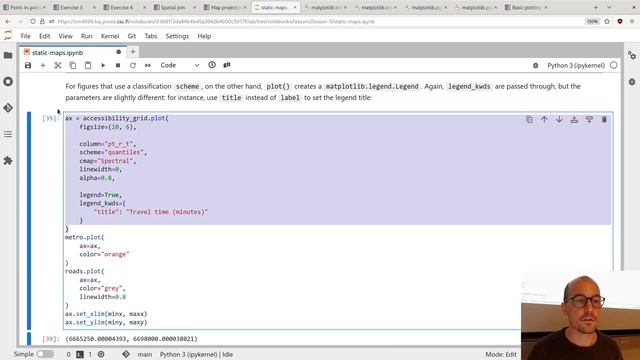Screen dimensions: 640x360
Task: Cut selected cell with scissors icon
Action: coord(58,65)
